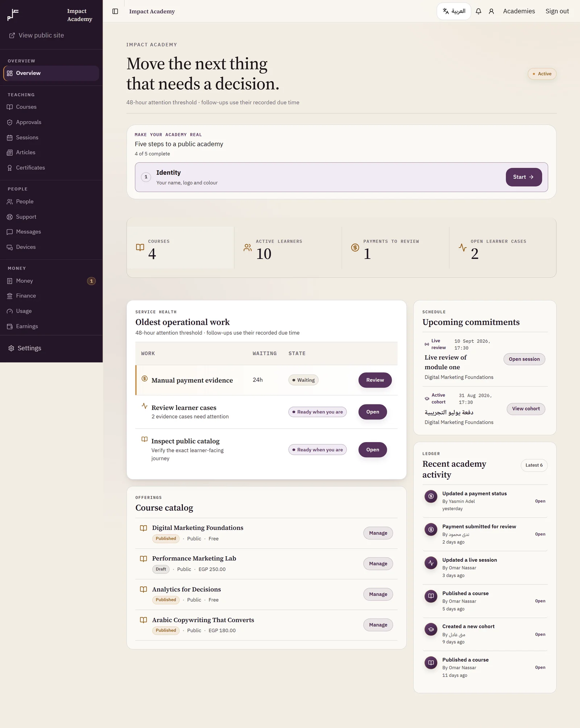This screenshot has width=580, height=728.
Task: Manage Analytics for Decisions course
Action: click(x=378, y=594)
